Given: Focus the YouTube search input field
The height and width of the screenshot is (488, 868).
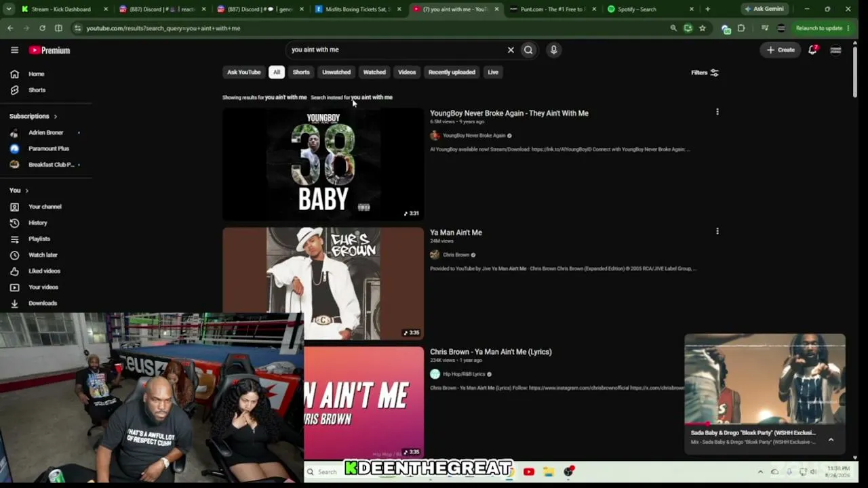Looking at the screenshot, I should pyautogui.click(x=397, y=49).
